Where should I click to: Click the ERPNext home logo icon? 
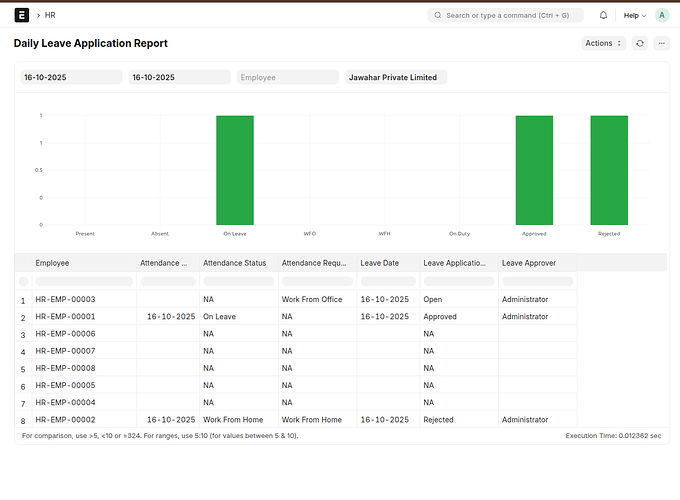22,16
